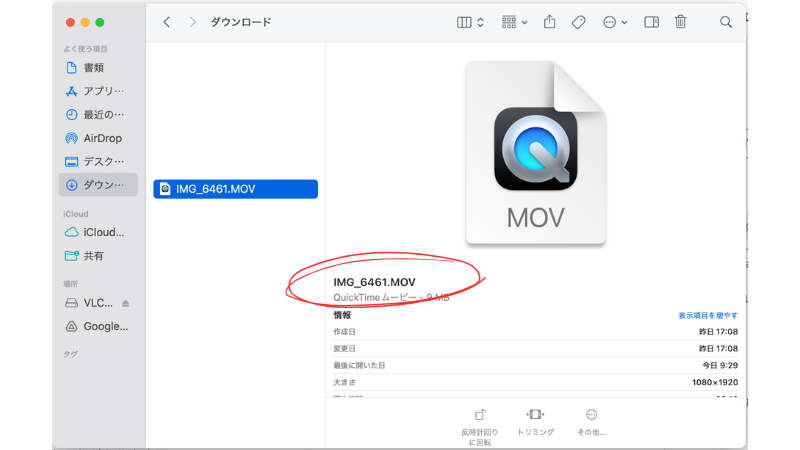
Task: Click the tag icon in toolbar
Action: 578,22
